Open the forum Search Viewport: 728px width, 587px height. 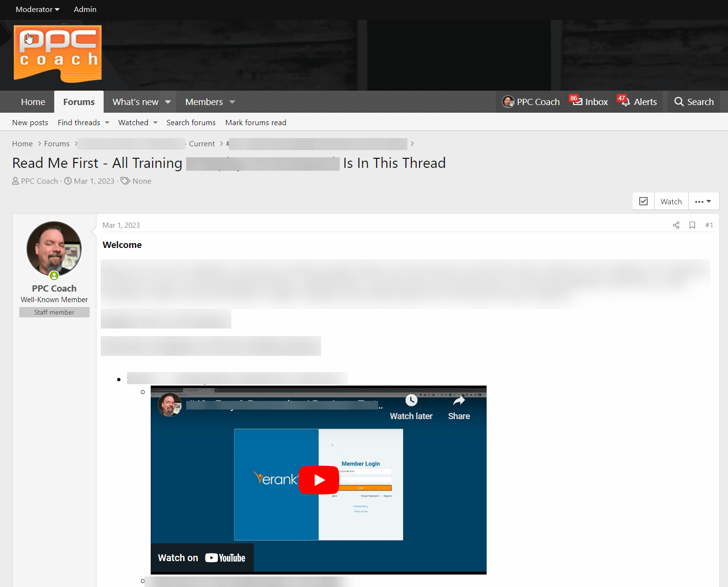point(693,102)
